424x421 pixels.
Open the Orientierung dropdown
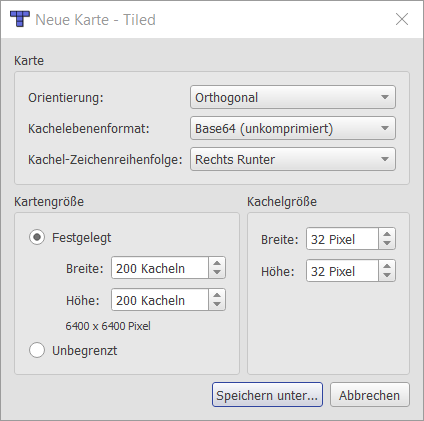293,97
